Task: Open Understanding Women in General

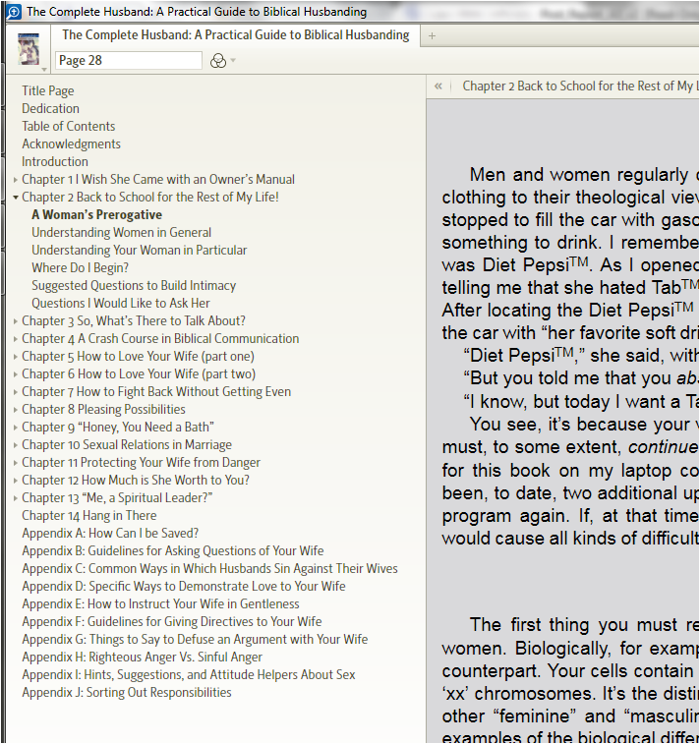Action: [122, 233]
